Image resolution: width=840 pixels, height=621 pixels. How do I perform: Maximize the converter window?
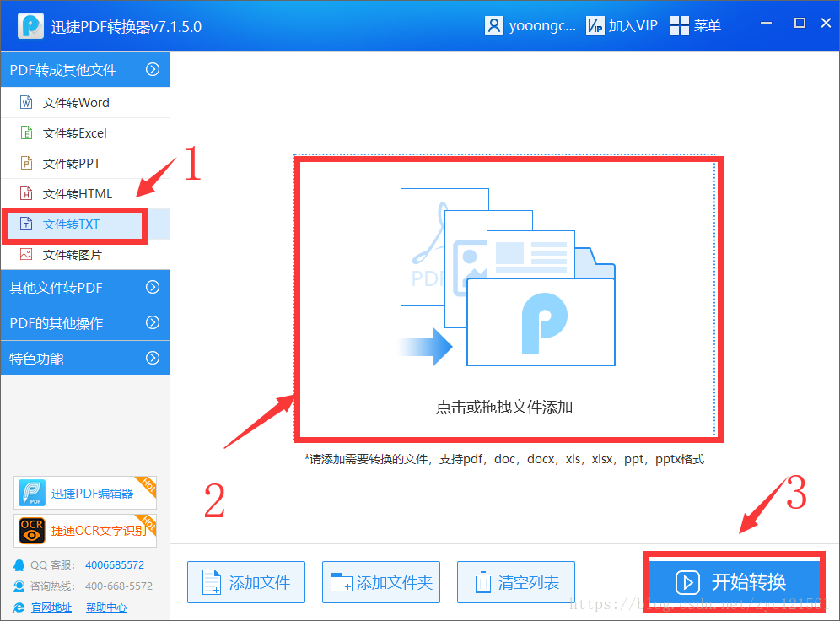[800, 23]
